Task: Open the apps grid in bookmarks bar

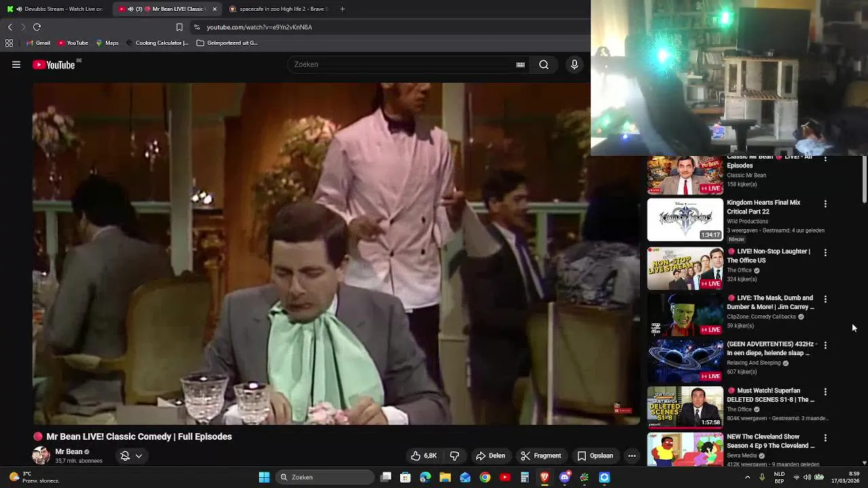Action: point(9,43)
